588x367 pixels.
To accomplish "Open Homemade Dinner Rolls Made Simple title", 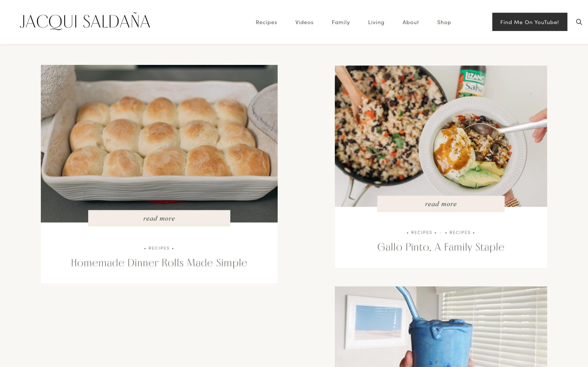I will coord(159,263).
